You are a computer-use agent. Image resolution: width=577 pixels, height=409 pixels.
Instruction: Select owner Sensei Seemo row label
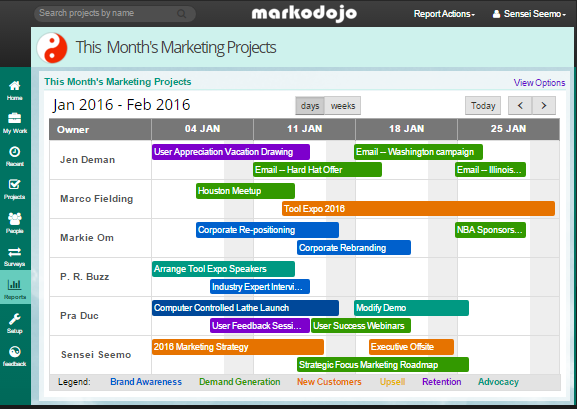[x=96, y=355]
